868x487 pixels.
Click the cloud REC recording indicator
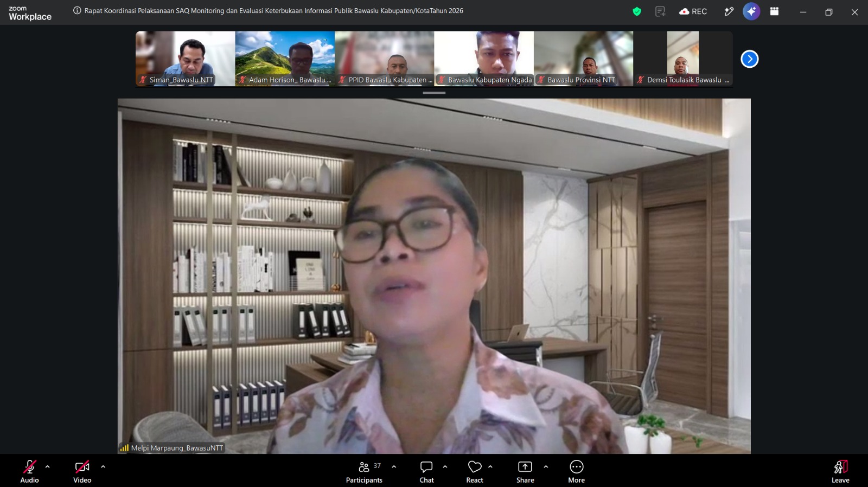693,11
